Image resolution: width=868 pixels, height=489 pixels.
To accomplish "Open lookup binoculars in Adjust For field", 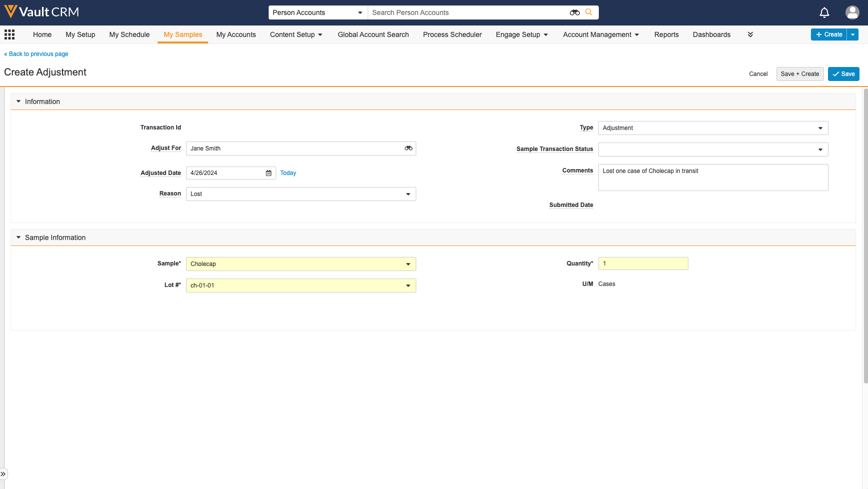I will pos(408,148).
